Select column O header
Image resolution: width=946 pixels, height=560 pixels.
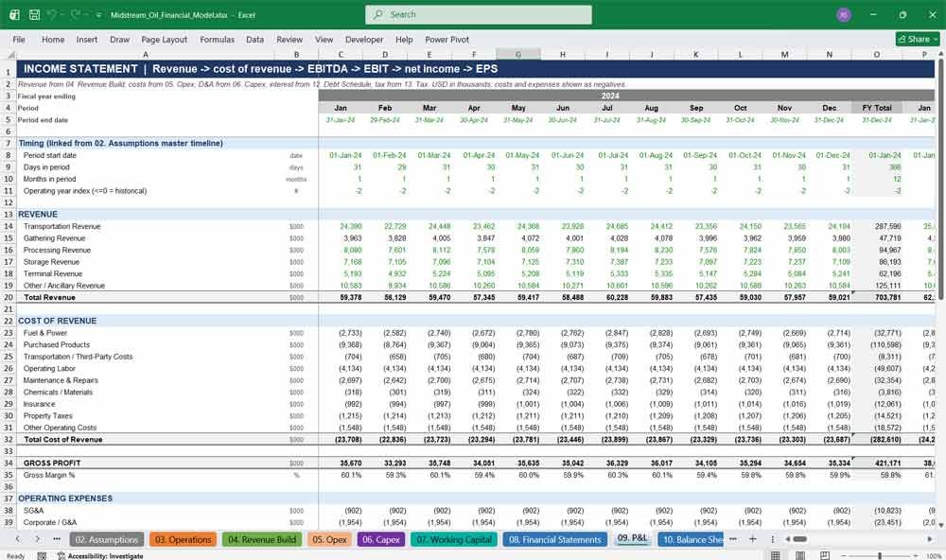[x=877, y=54]
